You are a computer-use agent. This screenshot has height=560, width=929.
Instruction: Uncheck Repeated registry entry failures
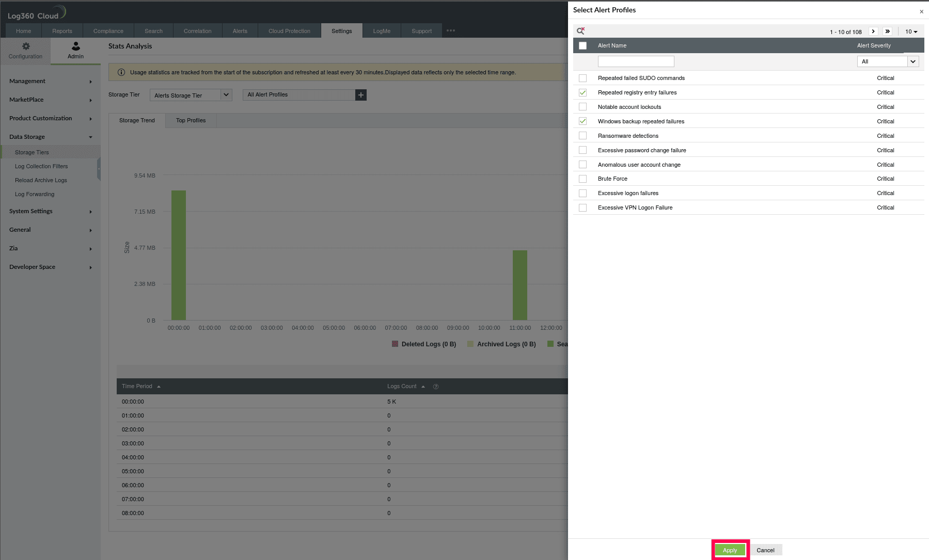point(582,92)
